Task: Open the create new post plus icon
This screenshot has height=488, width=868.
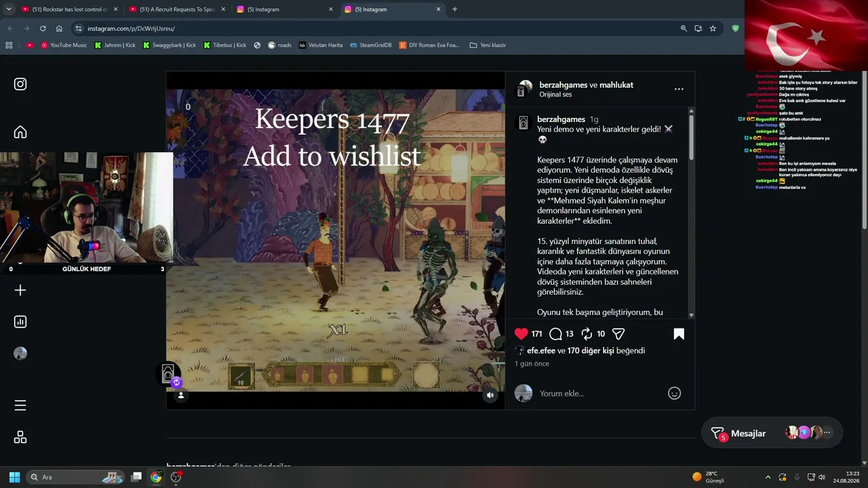Action: point(20,290)
